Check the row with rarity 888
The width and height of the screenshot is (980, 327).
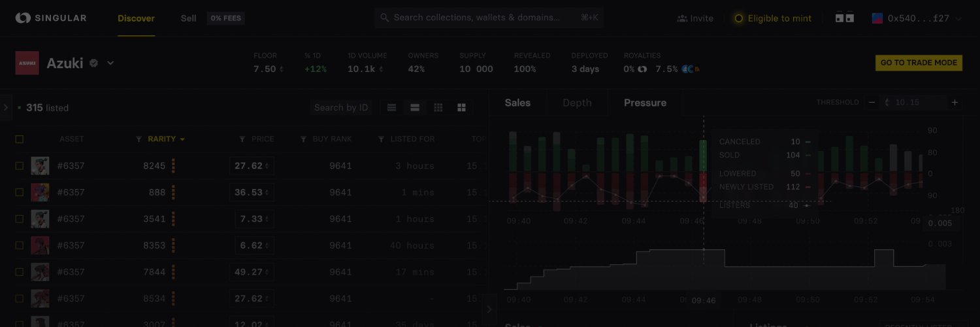20,192
